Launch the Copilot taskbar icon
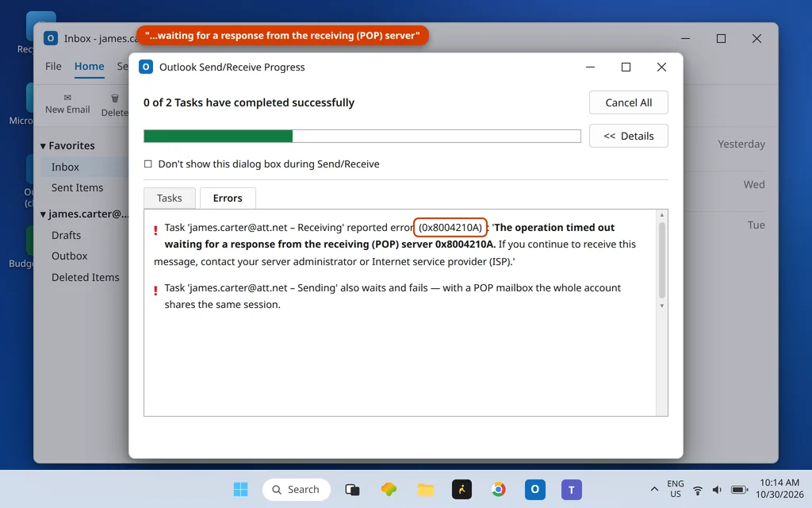The image size is (812, 508). click(x=389, y=489)
